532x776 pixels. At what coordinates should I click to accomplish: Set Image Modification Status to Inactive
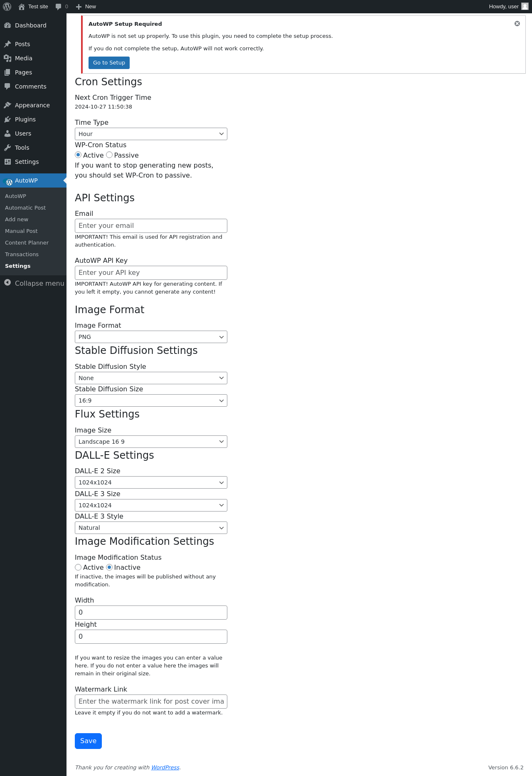point(109,567)
